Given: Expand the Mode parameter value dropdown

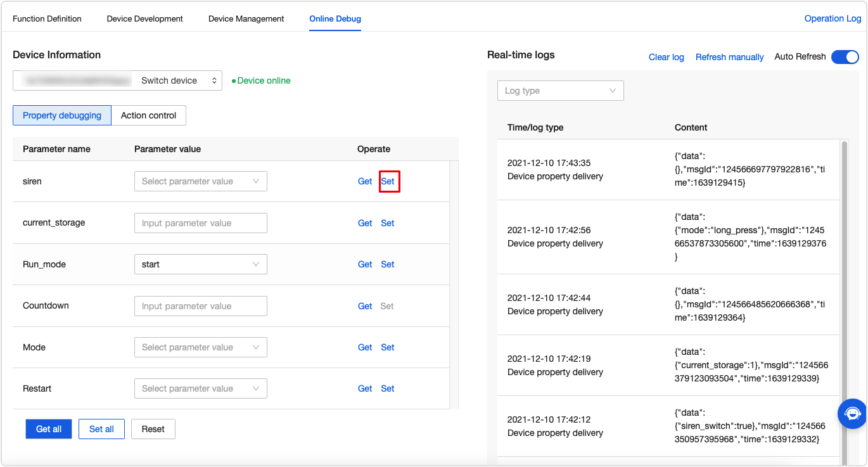Looking at the screenshot, I should click(x=200, y=347).
